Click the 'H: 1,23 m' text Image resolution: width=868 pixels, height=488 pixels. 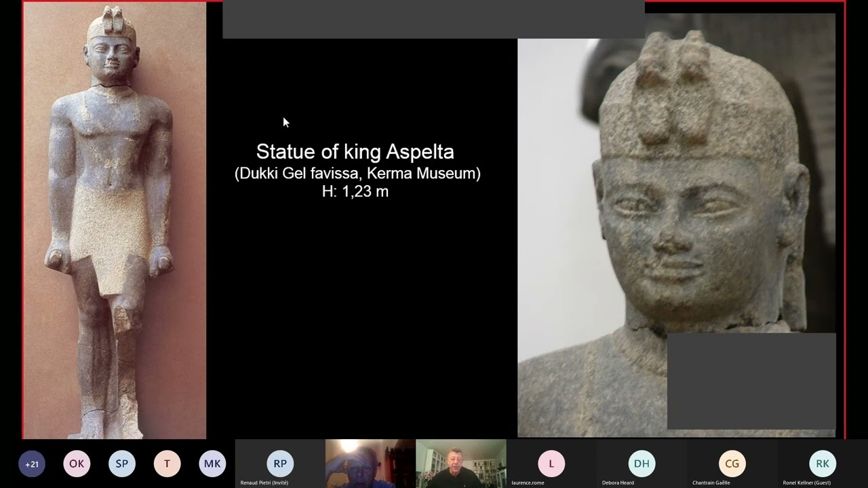(355, 192)
